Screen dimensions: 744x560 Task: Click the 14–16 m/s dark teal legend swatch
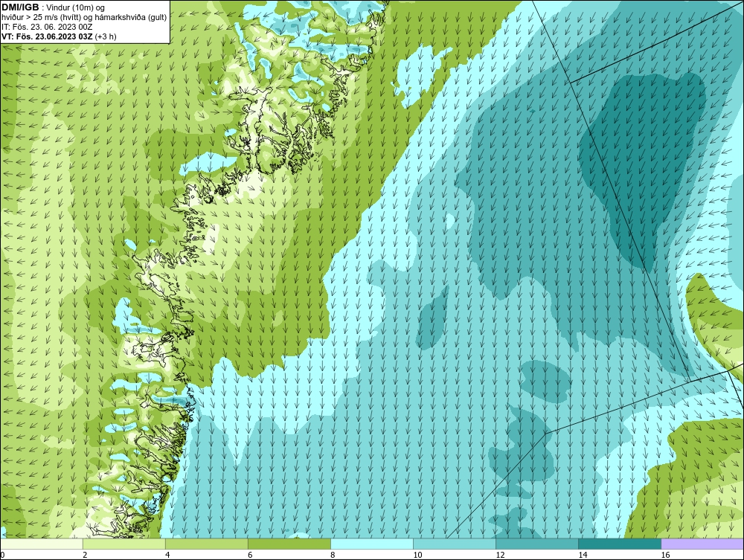pos(620,544)
